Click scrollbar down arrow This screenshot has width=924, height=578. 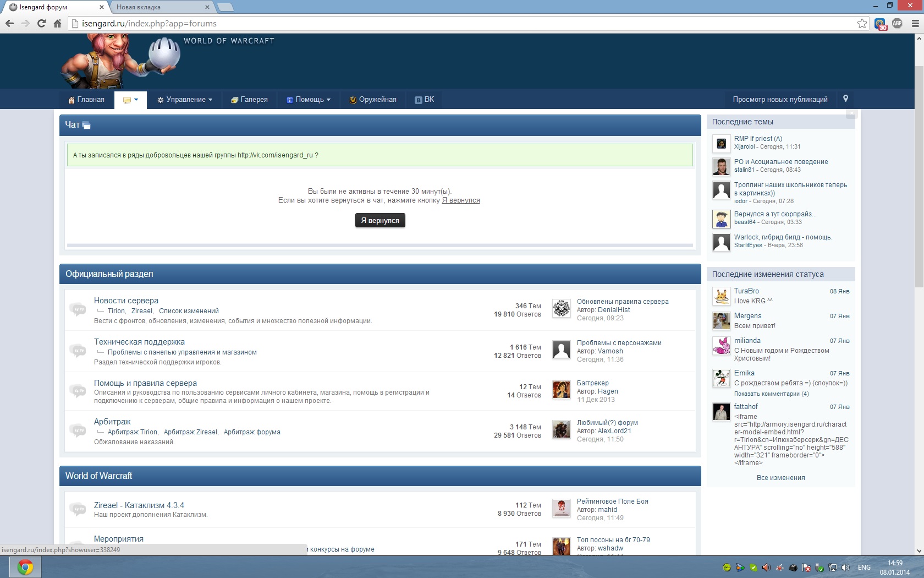click(x=919, y=550)
